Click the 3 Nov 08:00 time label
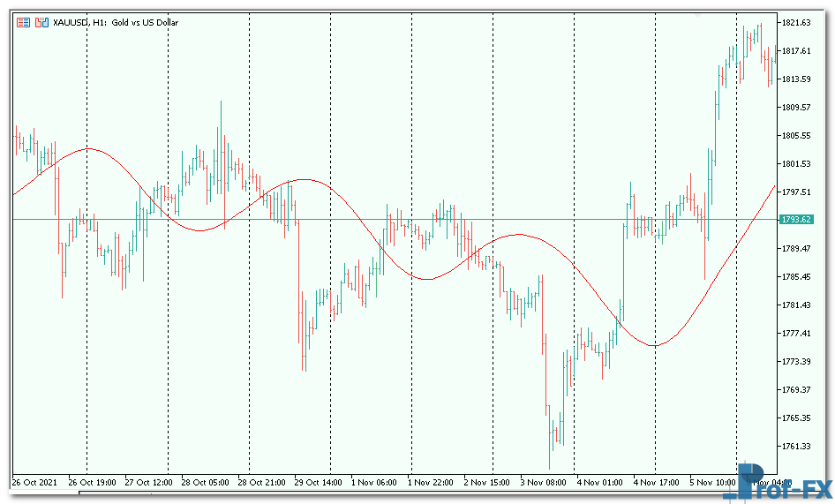 (543, 483)
